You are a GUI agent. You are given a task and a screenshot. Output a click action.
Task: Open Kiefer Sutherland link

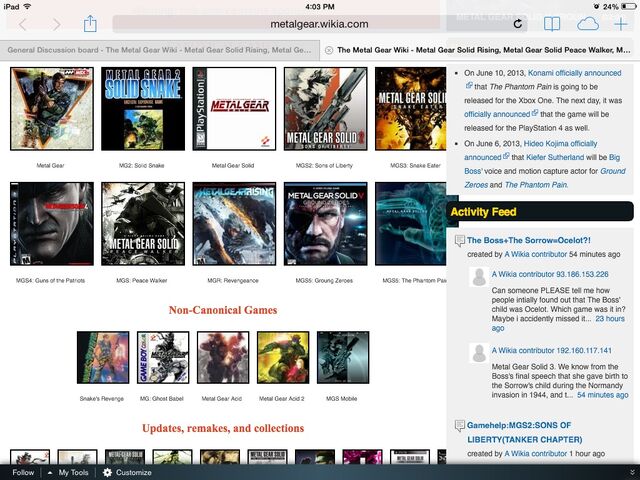point(555,157)
